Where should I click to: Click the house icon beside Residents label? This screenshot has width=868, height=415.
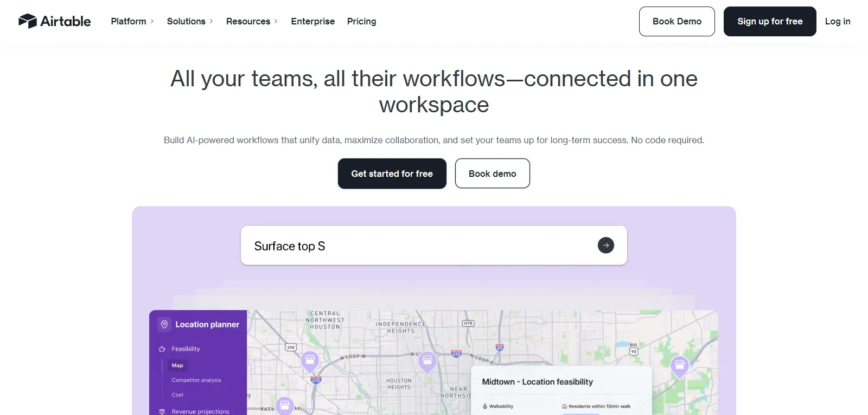[564, 406]
